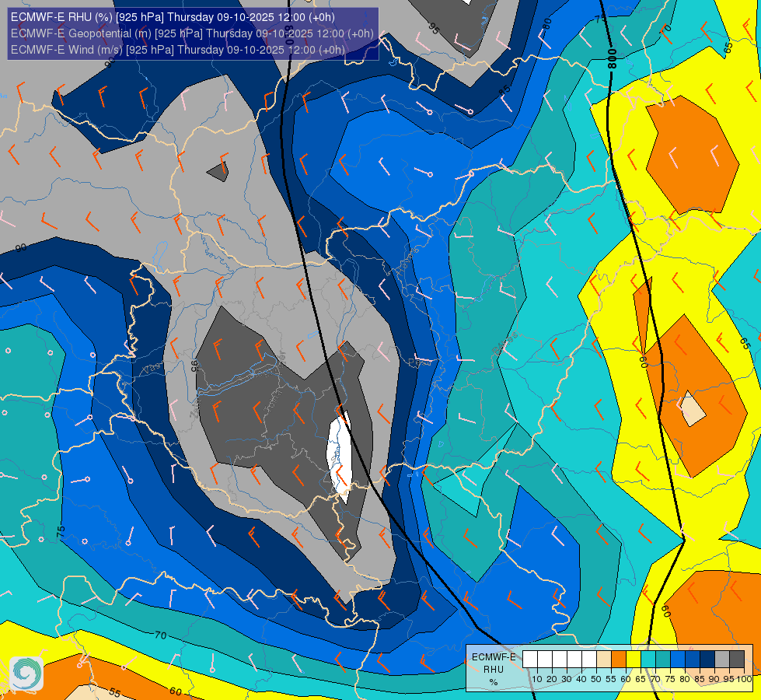Pick the light gray 90–95% legend swatch
Image resolution: width=761 pixels, height=700 pixels.
[x=722, y=660]
